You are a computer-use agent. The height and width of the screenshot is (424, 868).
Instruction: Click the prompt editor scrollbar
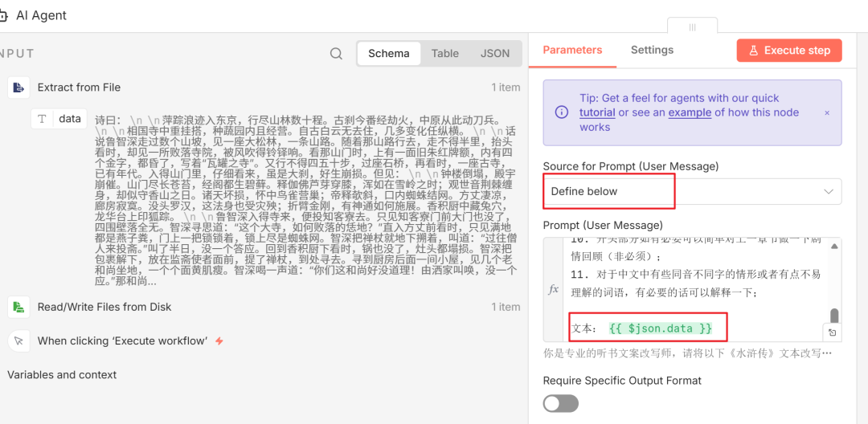(x=834, y=315)
